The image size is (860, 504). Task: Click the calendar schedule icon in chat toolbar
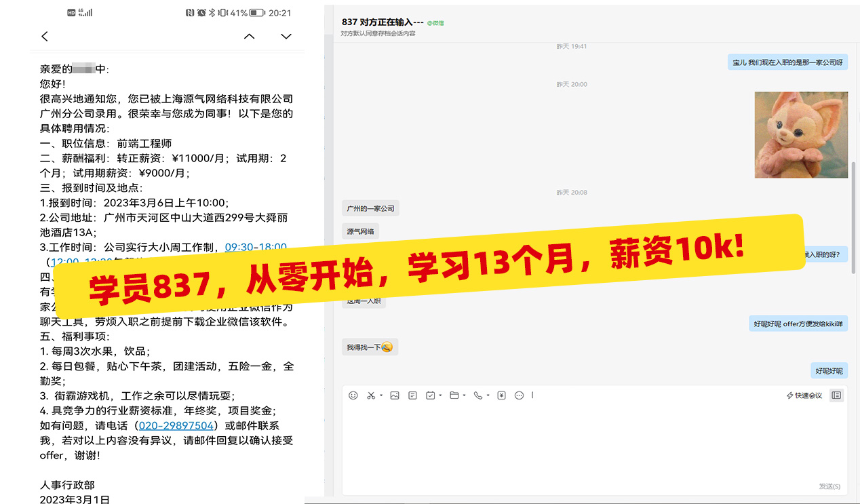tap(430, 395)
